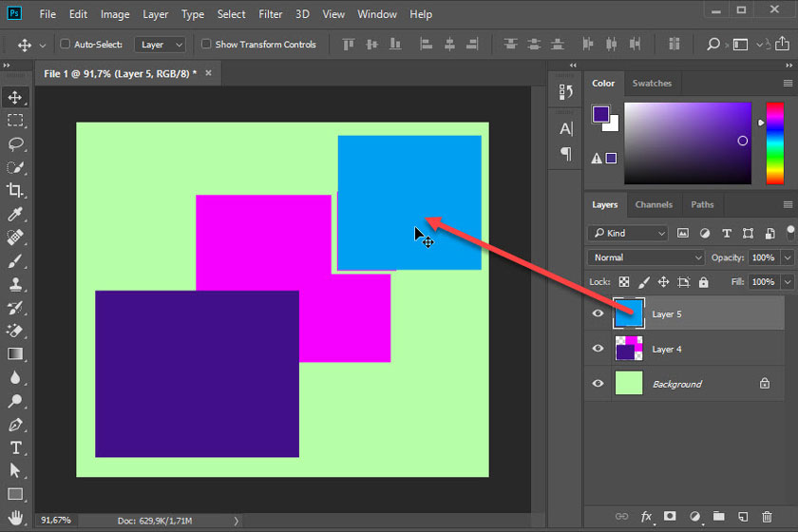Select the Hand tool
Image resolution: width=798 pixels, height=532 pixels.
[x=15, y=518]
